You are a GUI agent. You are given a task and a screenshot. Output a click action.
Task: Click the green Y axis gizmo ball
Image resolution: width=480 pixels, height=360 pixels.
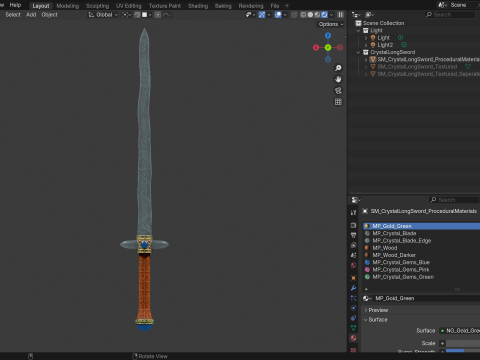328,48
